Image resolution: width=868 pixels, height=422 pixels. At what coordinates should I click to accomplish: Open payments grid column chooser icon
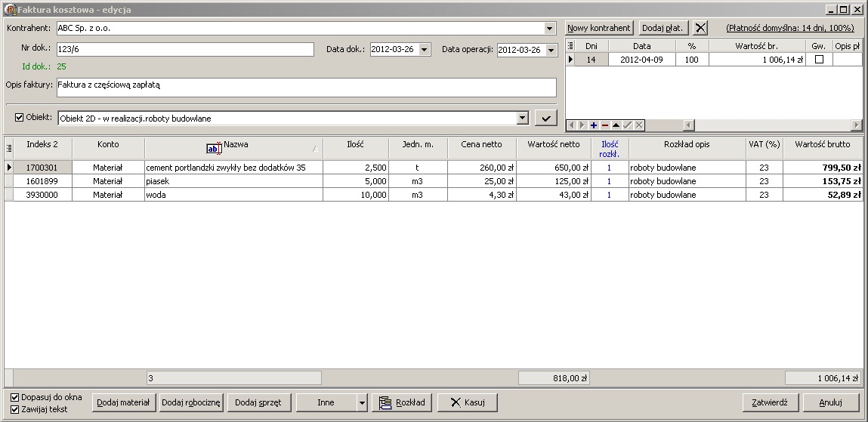[x=570, y=46]
